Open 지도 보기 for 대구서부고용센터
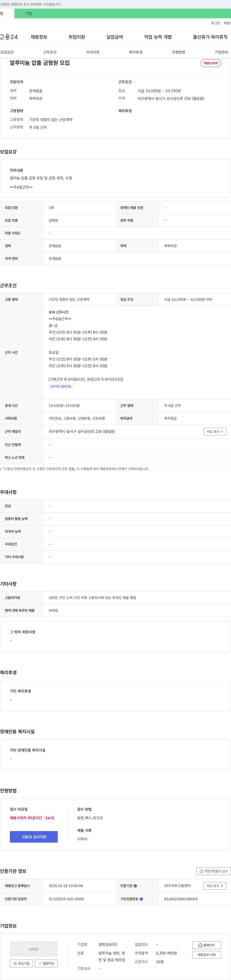The width and height of the screenshot is (231, 980). 215,886
